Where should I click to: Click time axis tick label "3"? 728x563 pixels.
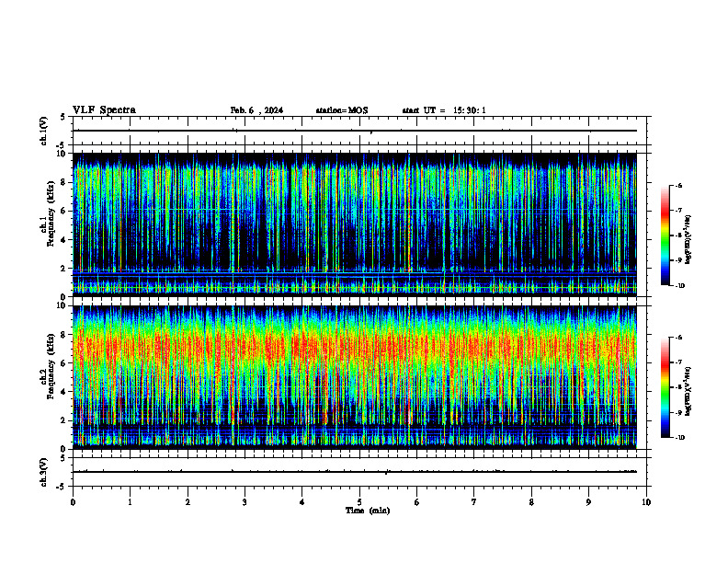[x=245, y=502]
